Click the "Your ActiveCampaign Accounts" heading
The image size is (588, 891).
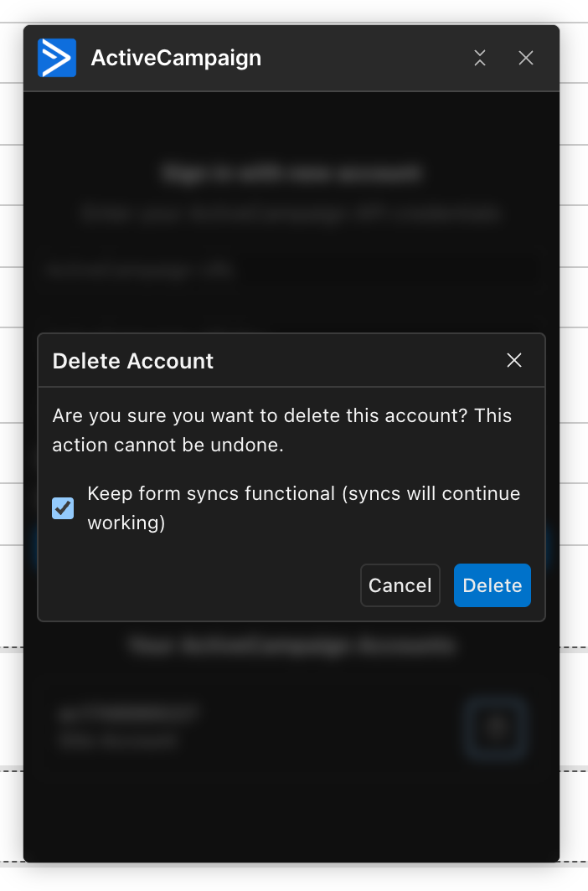point(291,645)
